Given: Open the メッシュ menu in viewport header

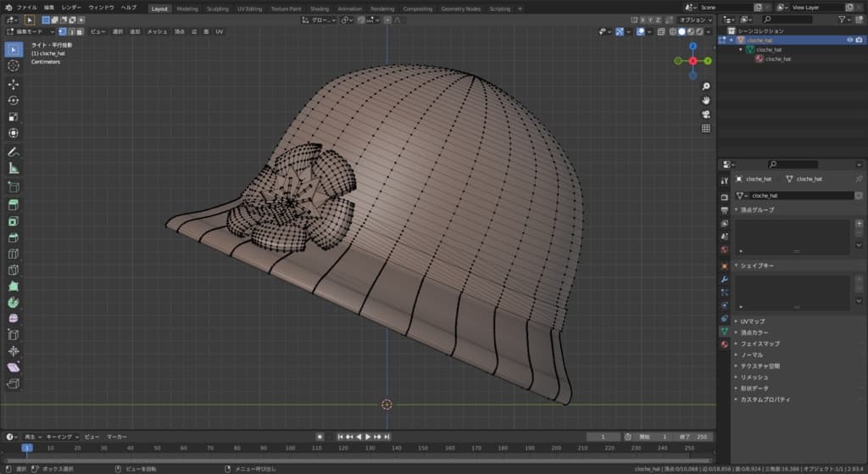Looking at the screenshot, I should coord(157,31).
